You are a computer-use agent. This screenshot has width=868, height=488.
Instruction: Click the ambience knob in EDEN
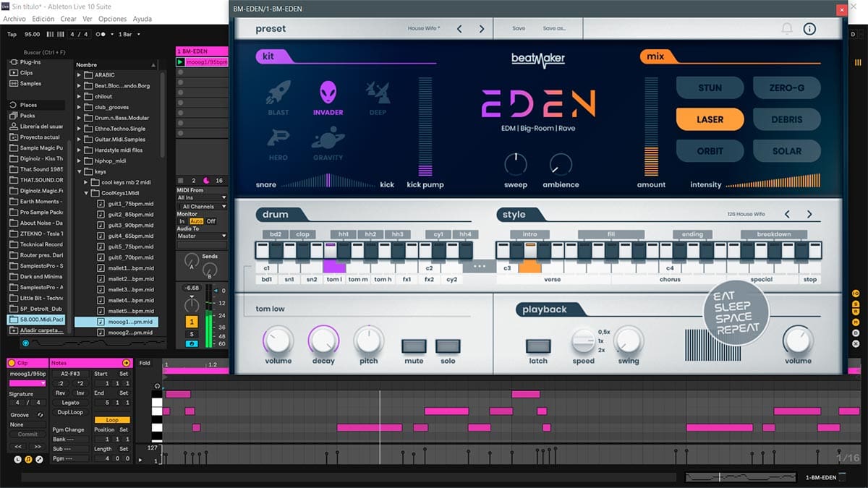click(561, 164)
